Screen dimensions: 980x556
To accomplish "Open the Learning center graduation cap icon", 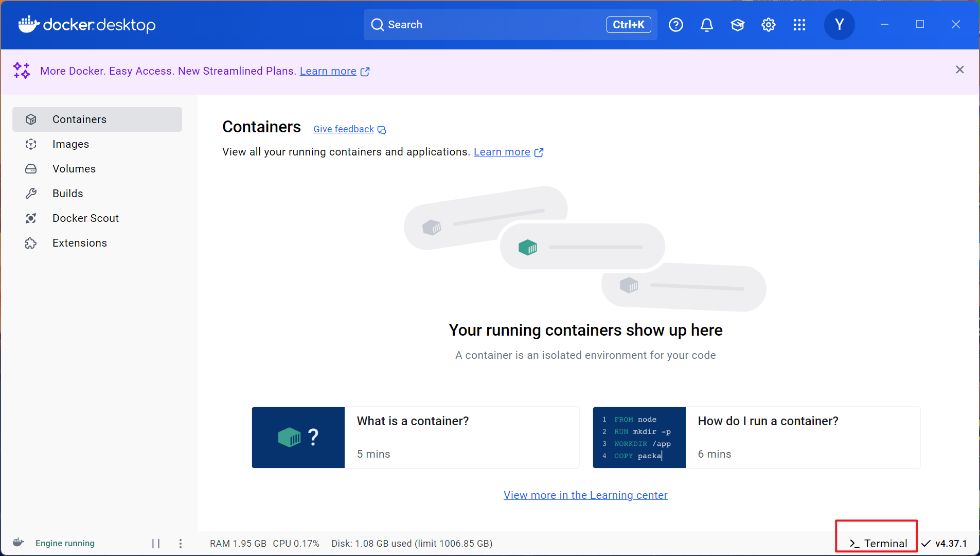I will (738, 25).
